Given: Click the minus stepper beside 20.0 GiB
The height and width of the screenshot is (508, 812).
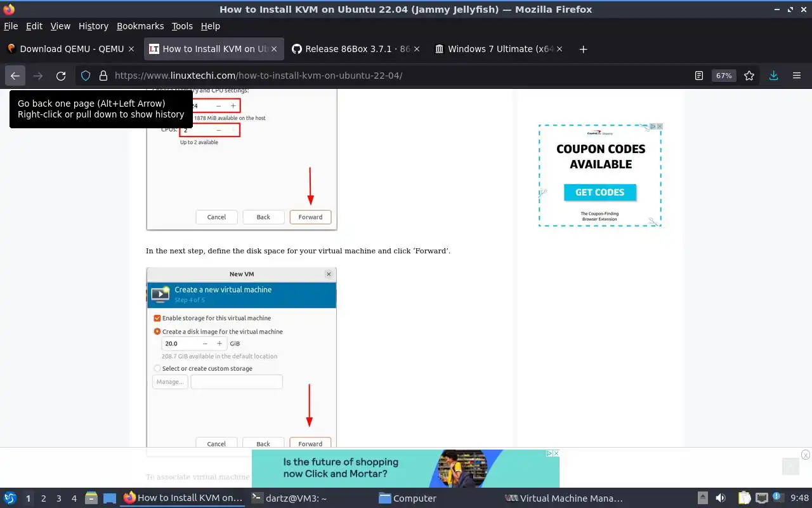Looking at the screenshot, I should (x=205, y=344).
